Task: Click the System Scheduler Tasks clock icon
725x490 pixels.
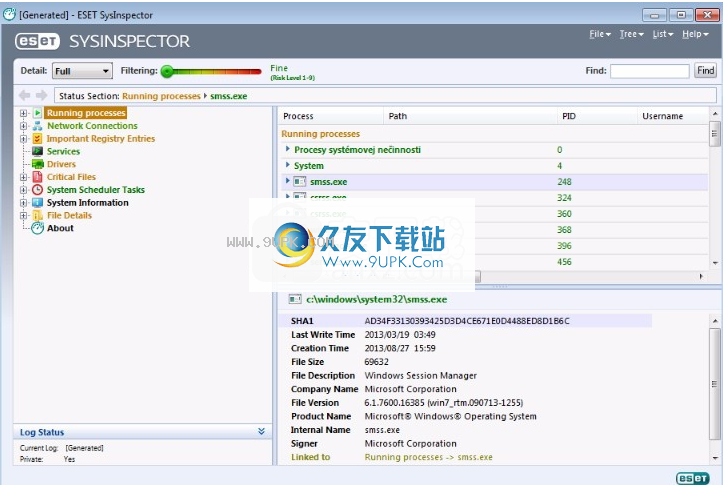Action: coord(37,190)
